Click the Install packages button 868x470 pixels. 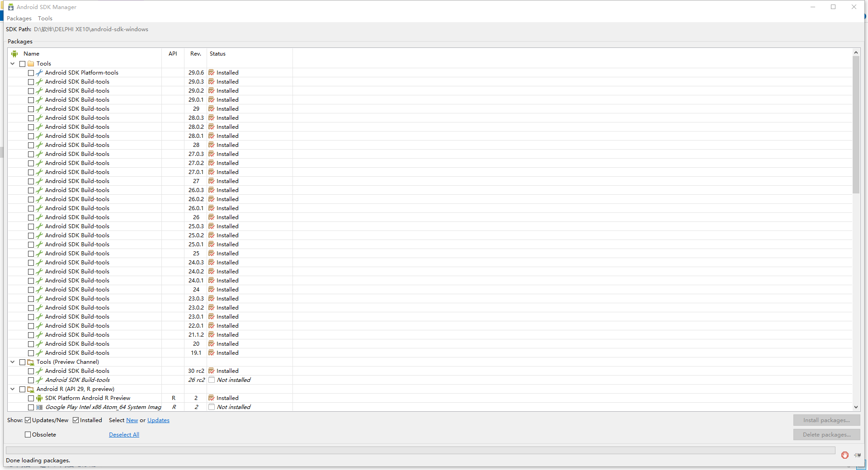826,420
